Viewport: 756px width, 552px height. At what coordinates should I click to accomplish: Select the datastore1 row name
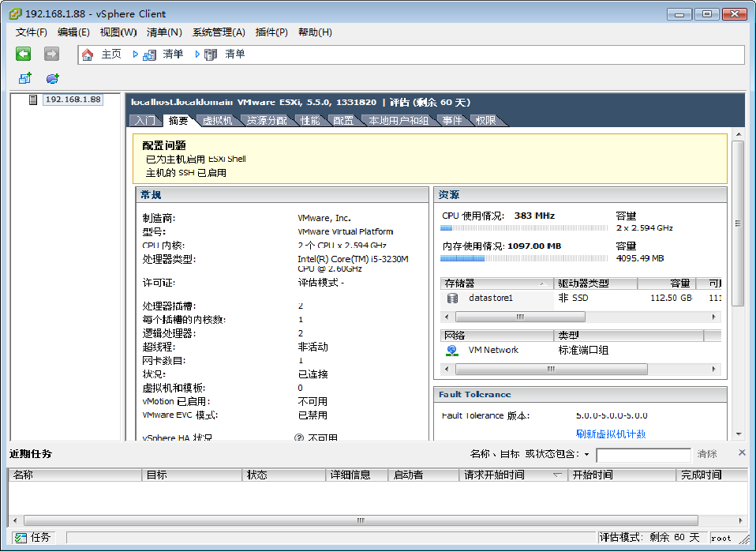pyautogui.click(x=490, y=298)
